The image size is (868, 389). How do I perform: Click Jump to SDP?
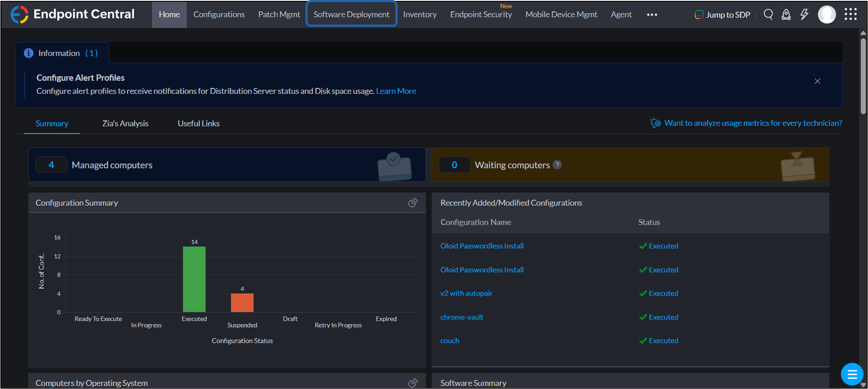(x=722, y=15)
